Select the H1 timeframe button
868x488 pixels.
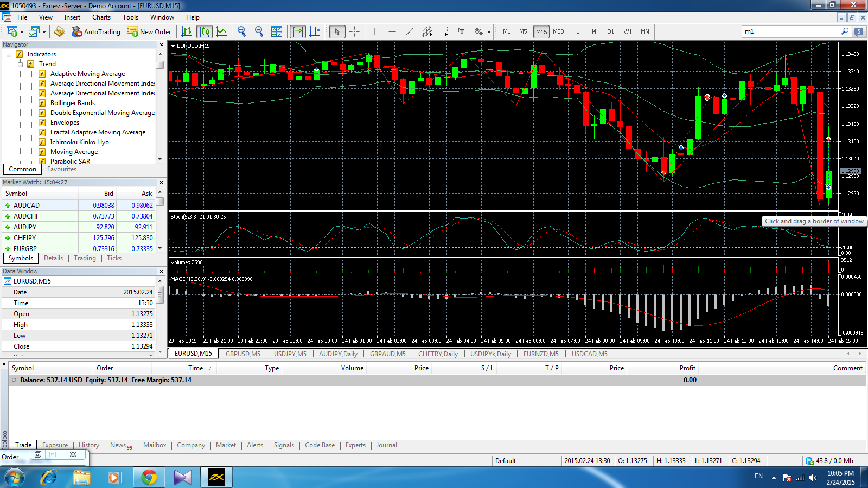pos(576,31)
